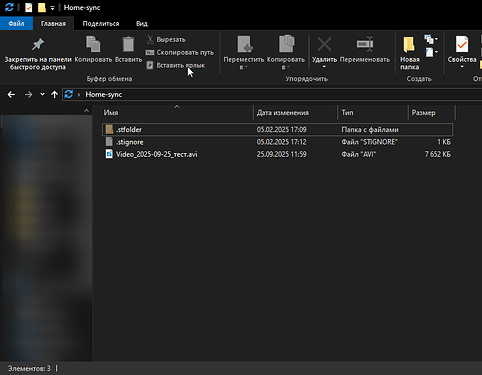The image size is (482, 375).
Task: Click the AVI video file icon
Action: 109,154
